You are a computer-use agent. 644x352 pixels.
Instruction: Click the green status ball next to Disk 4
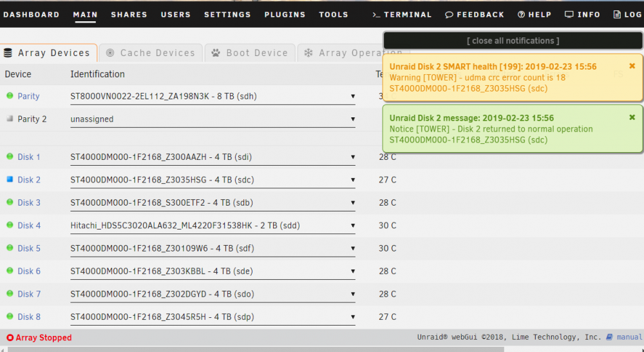click(10, 225)
